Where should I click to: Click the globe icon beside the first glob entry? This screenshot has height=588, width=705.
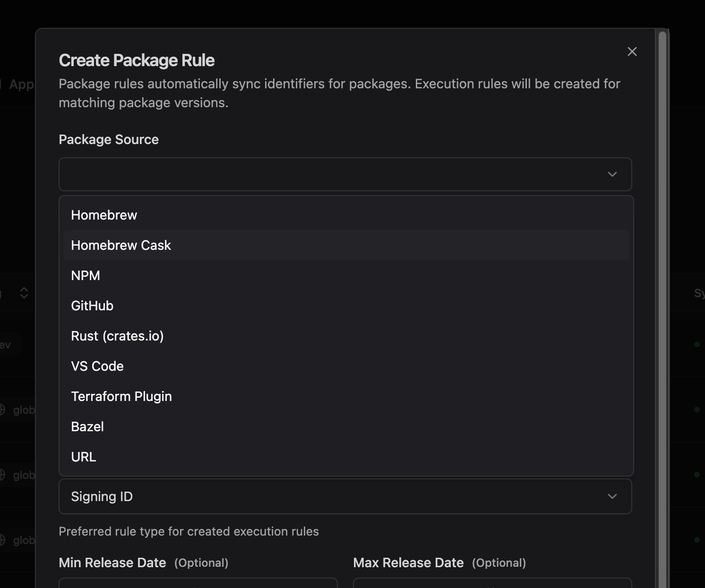(x=2, y=409)
